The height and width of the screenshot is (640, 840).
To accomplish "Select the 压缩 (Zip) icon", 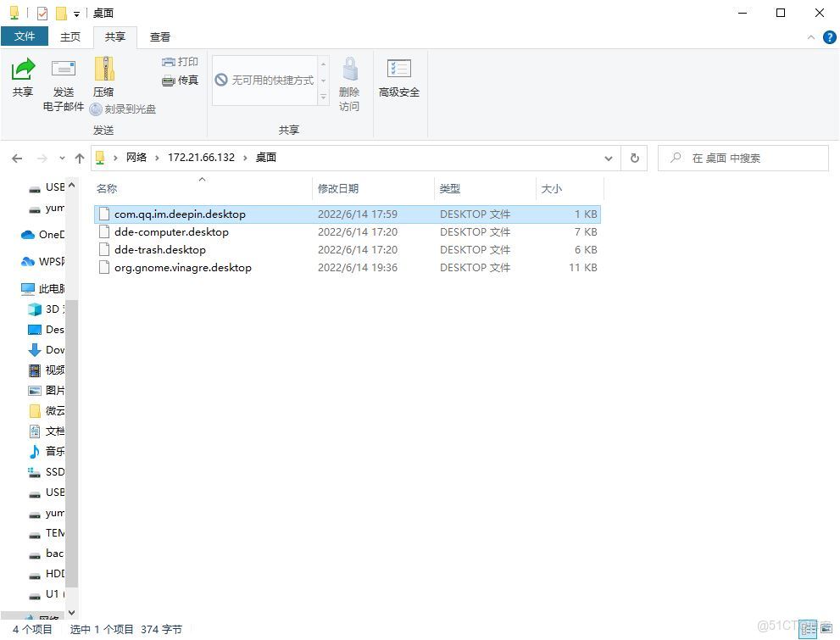I will tap(103, 81).
